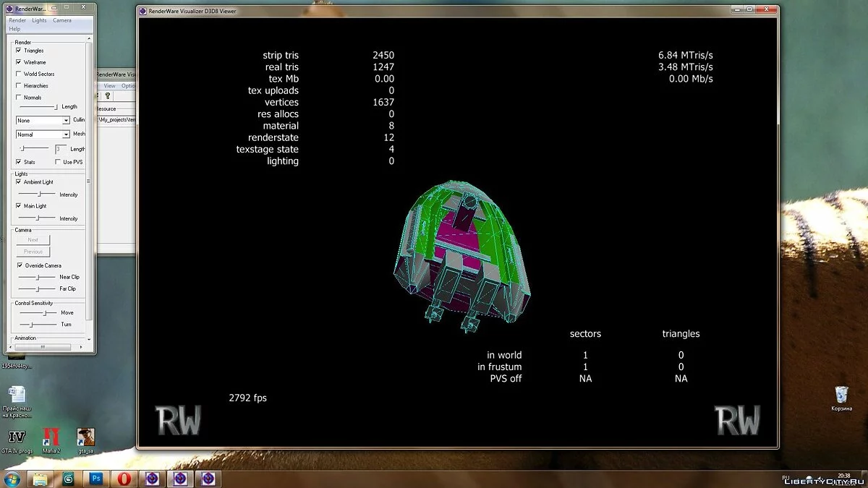
Task: Expand the Culling dropdown set to None
Action: coord(66,121)
